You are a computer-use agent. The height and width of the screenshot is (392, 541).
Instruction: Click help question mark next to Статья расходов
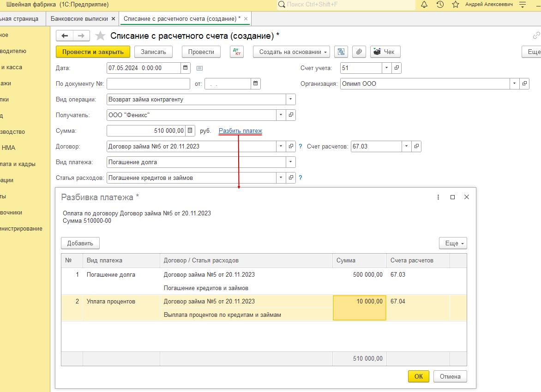pyautogui.click(x=300, y=178)
